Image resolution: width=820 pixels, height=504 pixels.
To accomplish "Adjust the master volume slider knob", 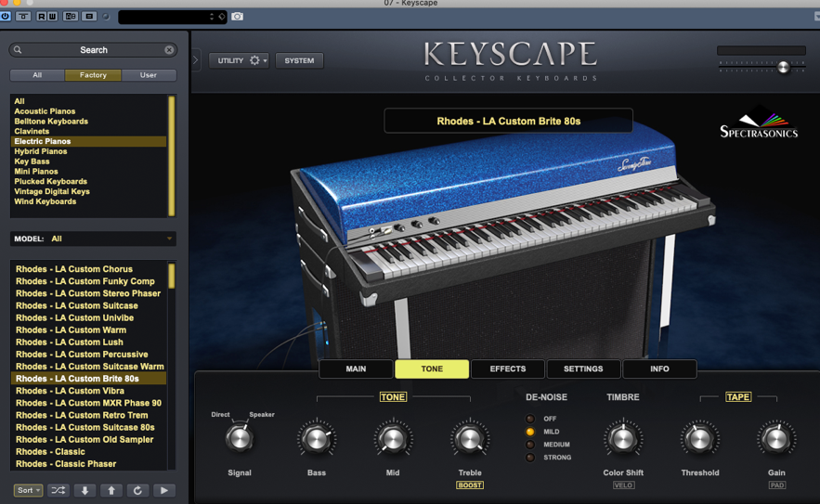I will pyautogui.click(x=783, y=67).
